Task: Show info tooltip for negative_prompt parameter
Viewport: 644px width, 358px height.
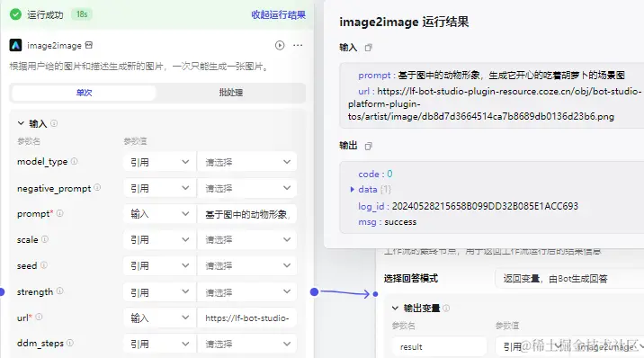Action: click(97, 188)
